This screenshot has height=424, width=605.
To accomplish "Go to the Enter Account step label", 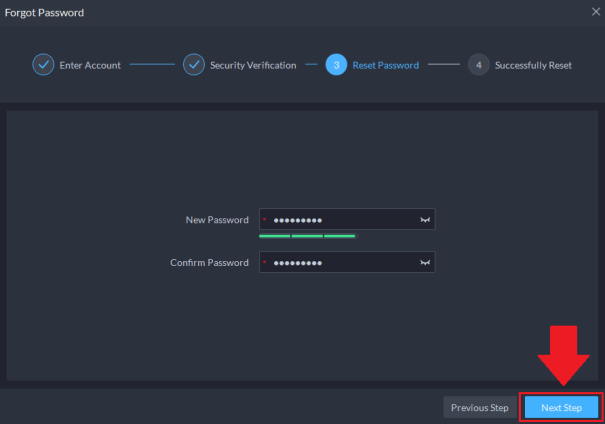I will (x=90, y=66).
